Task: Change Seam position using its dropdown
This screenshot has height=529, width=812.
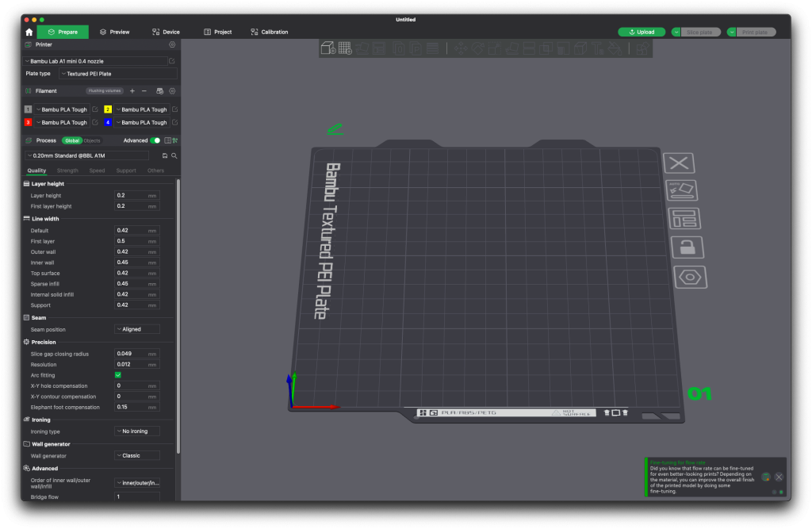Action: 136,328
